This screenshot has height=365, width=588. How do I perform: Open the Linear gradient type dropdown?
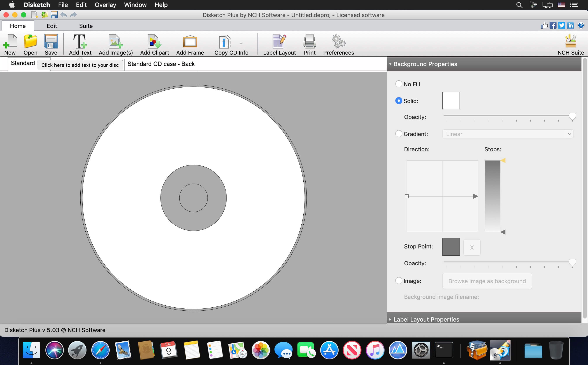pyautogui.click(x=507, y=134)
